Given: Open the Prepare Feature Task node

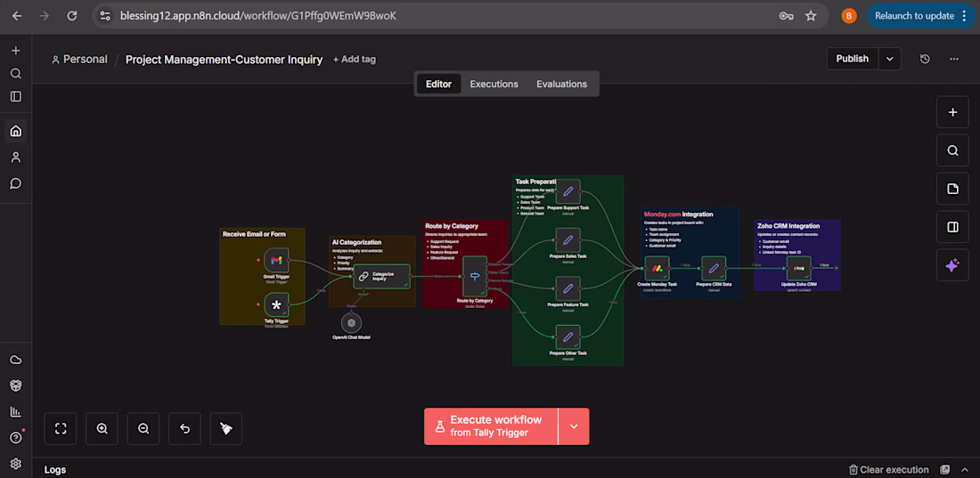Looking at the screenshot, I should tap(568, 288).
